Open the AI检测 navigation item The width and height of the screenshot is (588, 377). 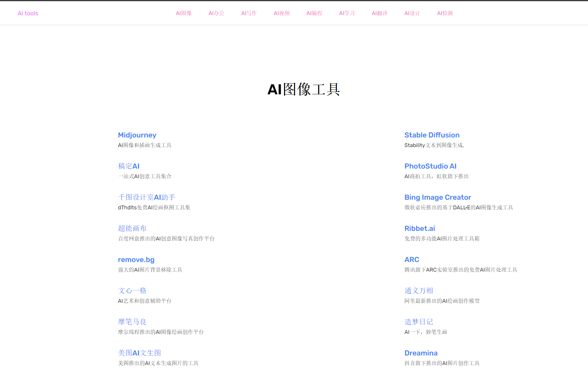(445, 13)
